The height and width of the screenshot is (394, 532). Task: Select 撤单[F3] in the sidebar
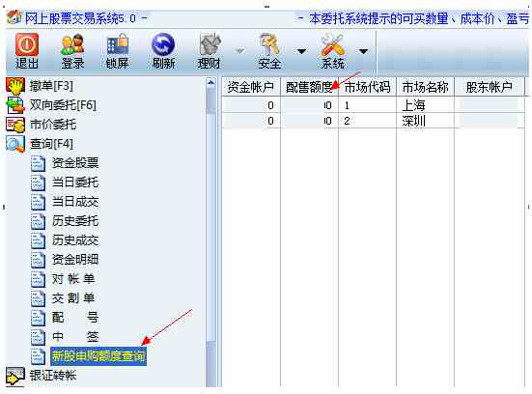coord(51,86)
